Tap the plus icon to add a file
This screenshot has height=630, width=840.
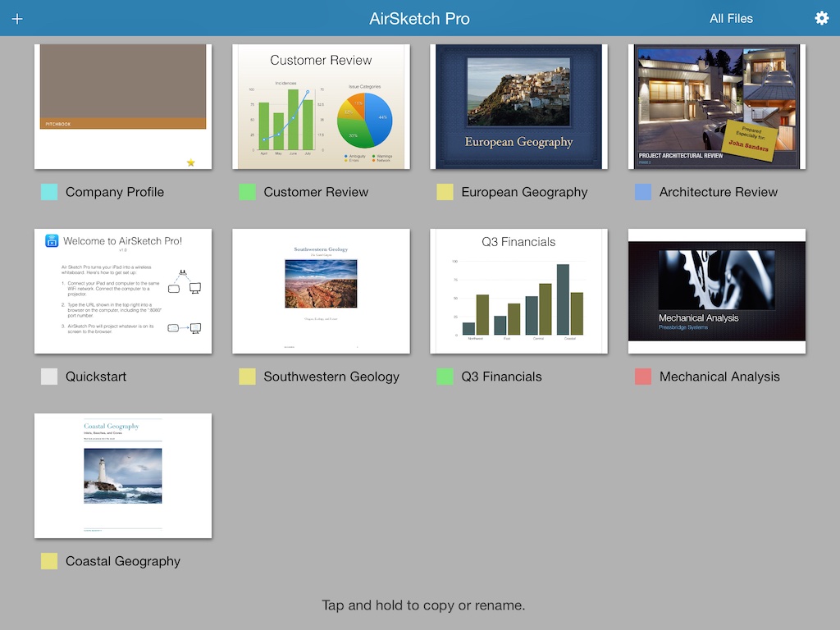17,19
